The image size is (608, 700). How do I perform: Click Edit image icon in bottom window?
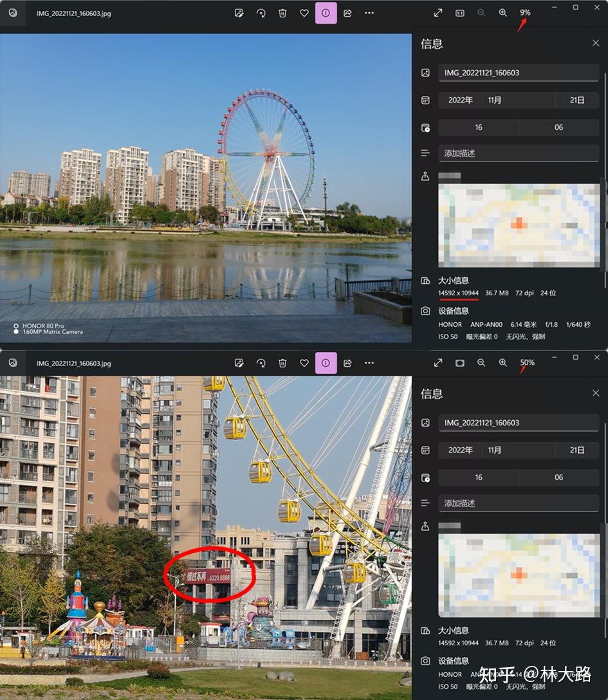point(239,364)
